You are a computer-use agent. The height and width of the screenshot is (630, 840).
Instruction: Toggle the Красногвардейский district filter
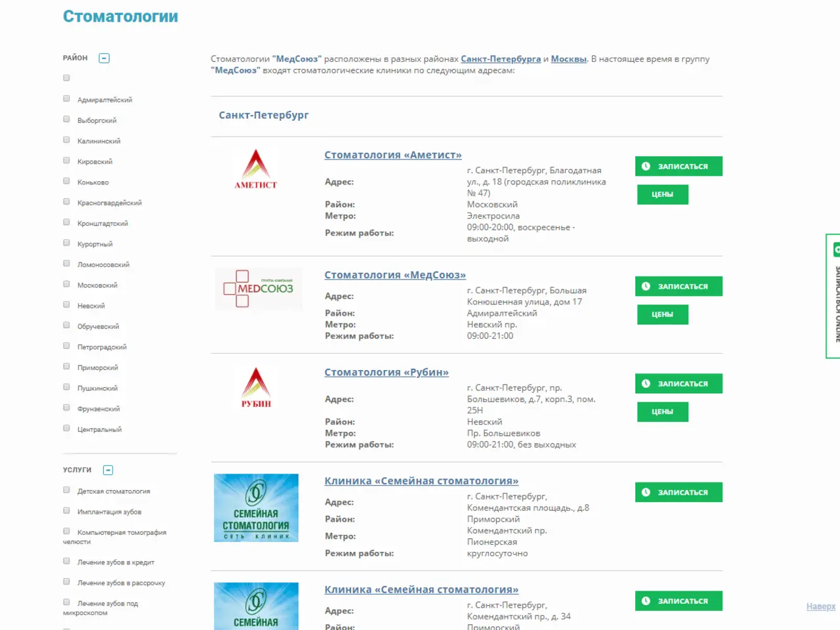66,201
